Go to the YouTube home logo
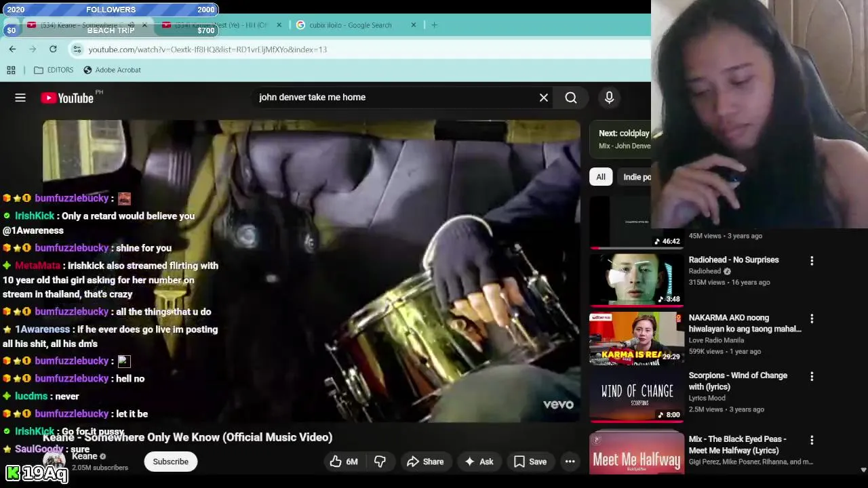The width and height of the screenshot is (868, 488). [67, 98]
